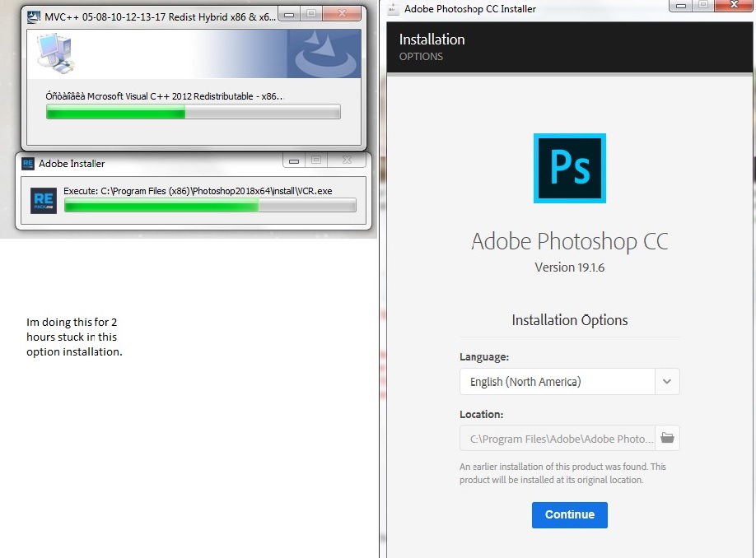
Task: Open the Language dropdown
Action: point(569,382)
